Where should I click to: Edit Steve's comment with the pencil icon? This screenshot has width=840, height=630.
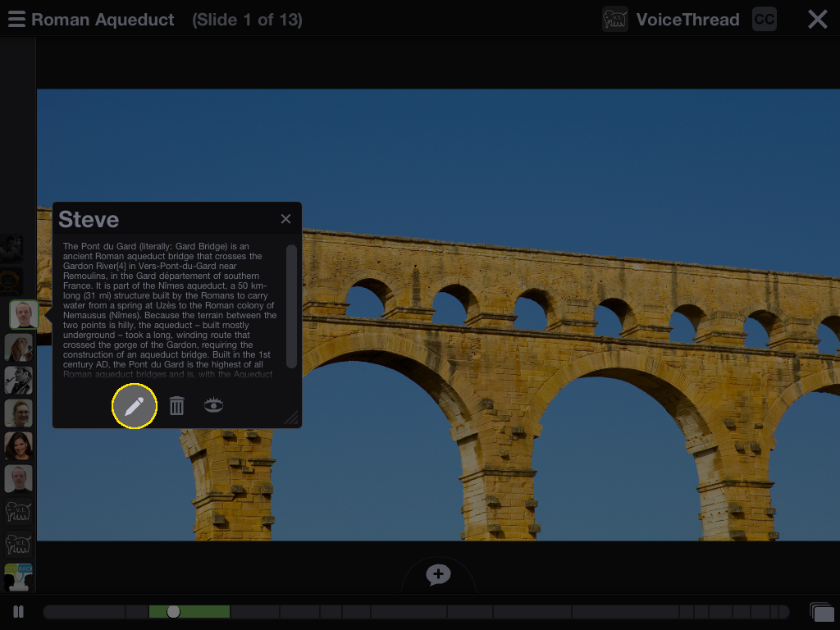(x=135, y=406)
